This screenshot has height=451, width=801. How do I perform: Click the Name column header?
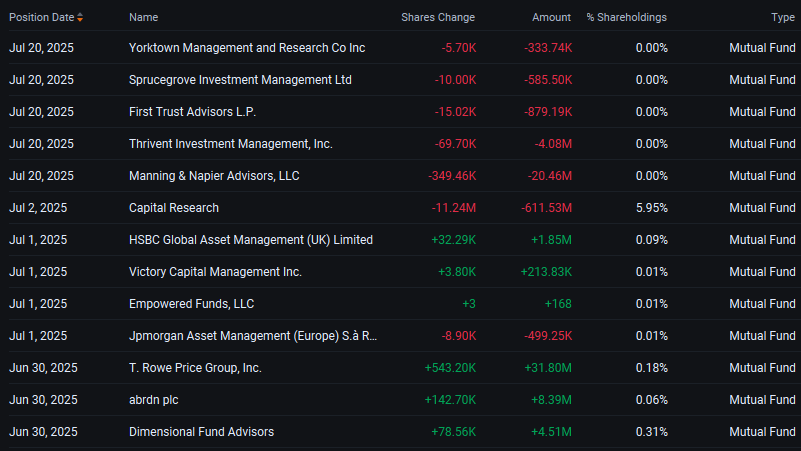tap(144, 17)
